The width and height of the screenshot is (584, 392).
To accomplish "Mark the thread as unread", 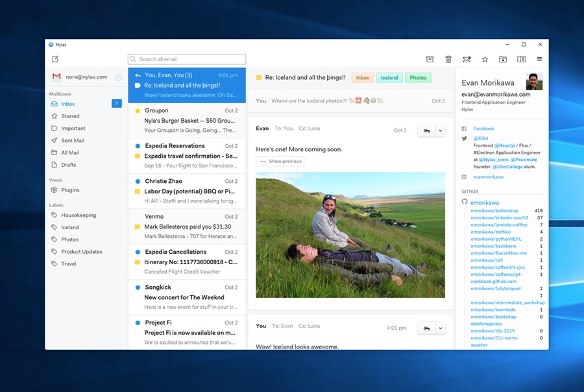I will (466, 59).
